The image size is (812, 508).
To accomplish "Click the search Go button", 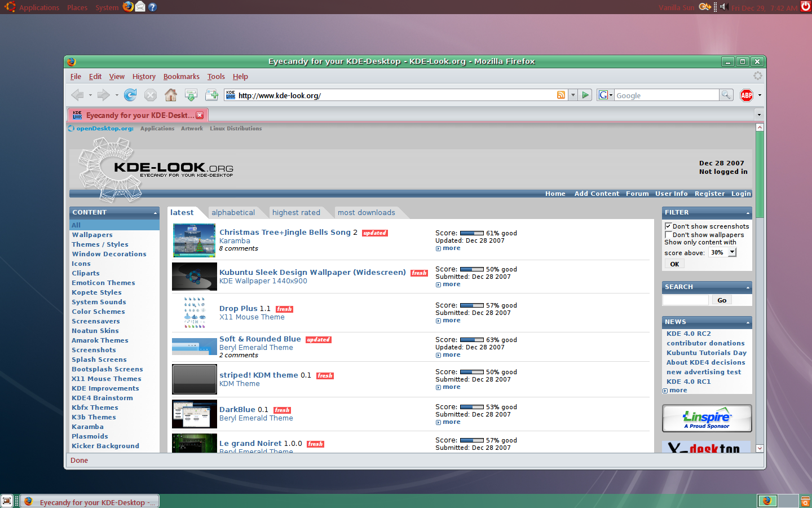I will click(722, 300).
